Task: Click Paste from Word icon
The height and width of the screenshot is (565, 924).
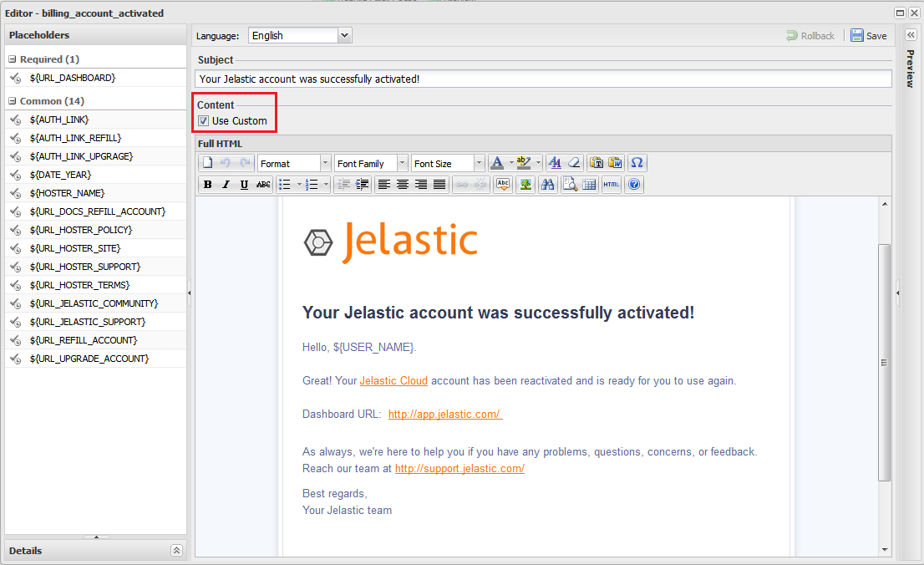Action: (615, 163)
